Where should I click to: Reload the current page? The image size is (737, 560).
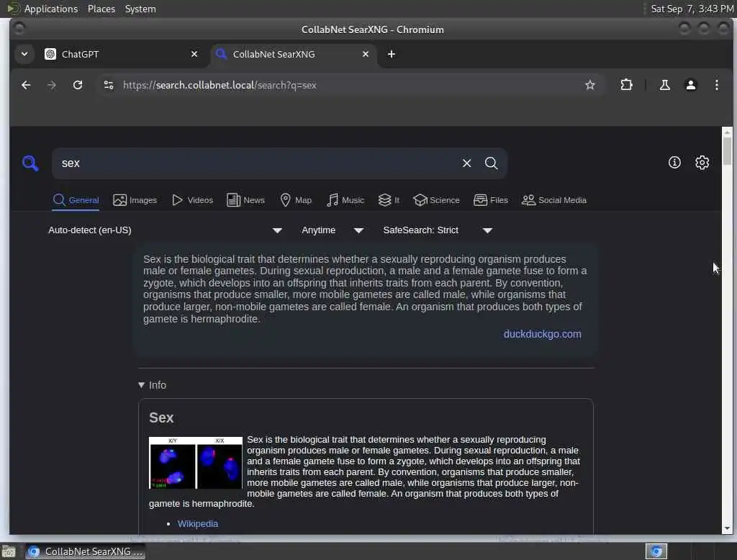pyautogui.click(x=78, y=85)
